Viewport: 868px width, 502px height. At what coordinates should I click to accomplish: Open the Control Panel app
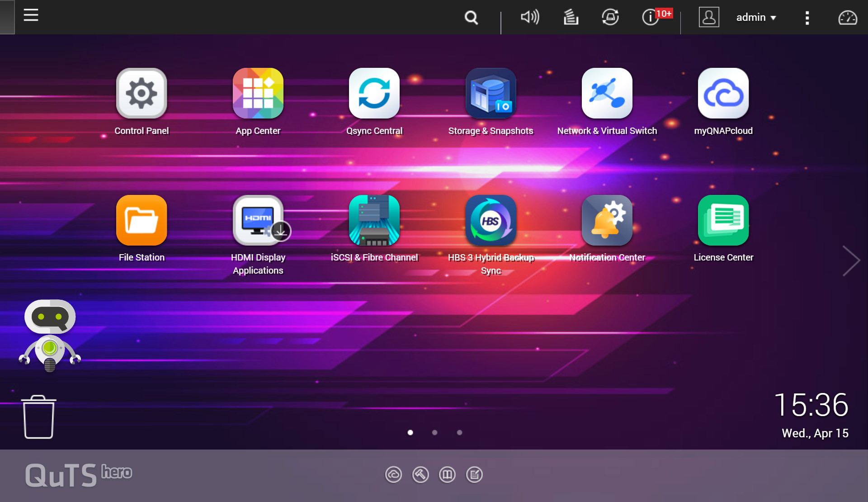[x=142, y=93]
